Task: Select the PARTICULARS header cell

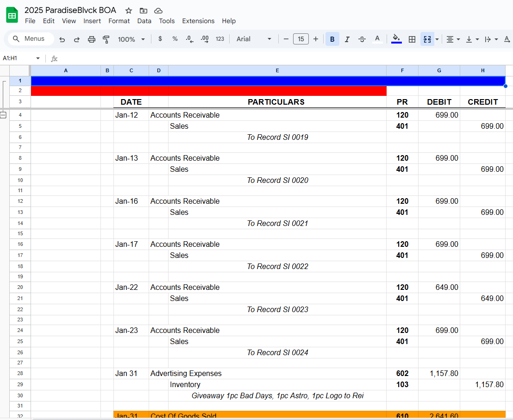Action: click(x=277, y=102)
